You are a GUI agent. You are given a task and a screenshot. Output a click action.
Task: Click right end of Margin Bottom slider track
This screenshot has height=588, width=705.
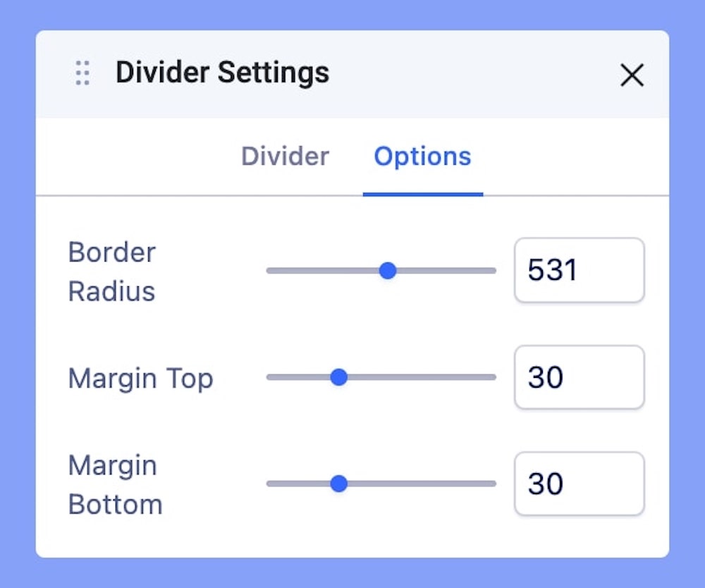click(493, 484)
